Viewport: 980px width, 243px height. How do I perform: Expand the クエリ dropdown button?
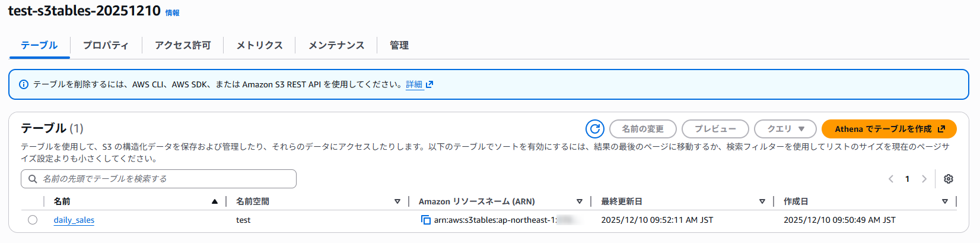point(786,129)
